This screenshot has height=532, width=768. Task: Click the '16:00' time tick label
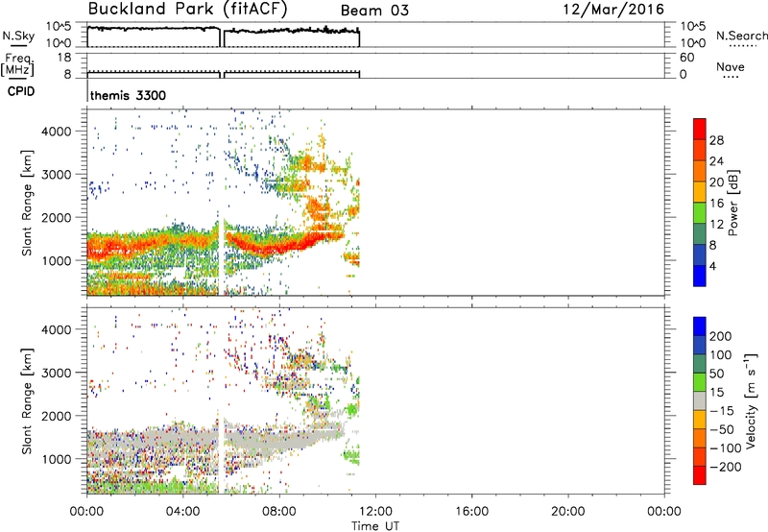[x=471, y=512]
